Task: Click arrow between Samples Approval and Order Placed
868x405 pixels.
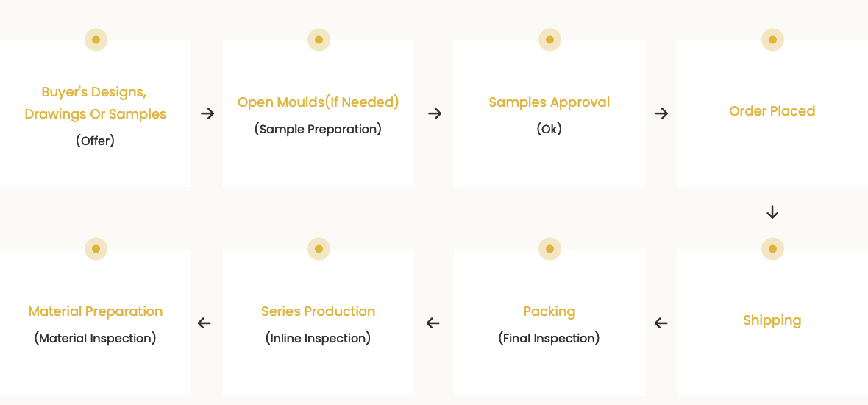Action: pos(661,113)
